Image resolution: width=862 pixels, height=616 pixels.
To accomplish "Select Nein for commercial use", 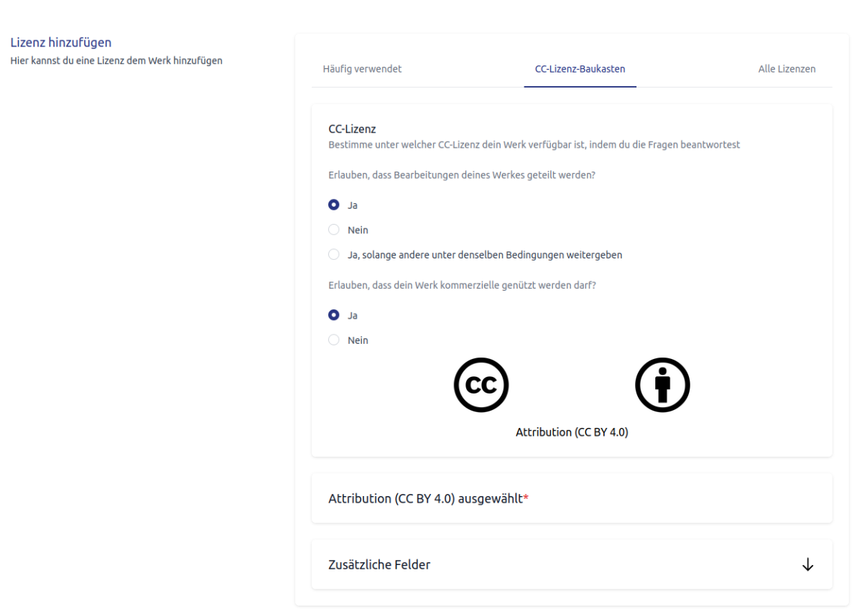I will (x=333, y=340).
